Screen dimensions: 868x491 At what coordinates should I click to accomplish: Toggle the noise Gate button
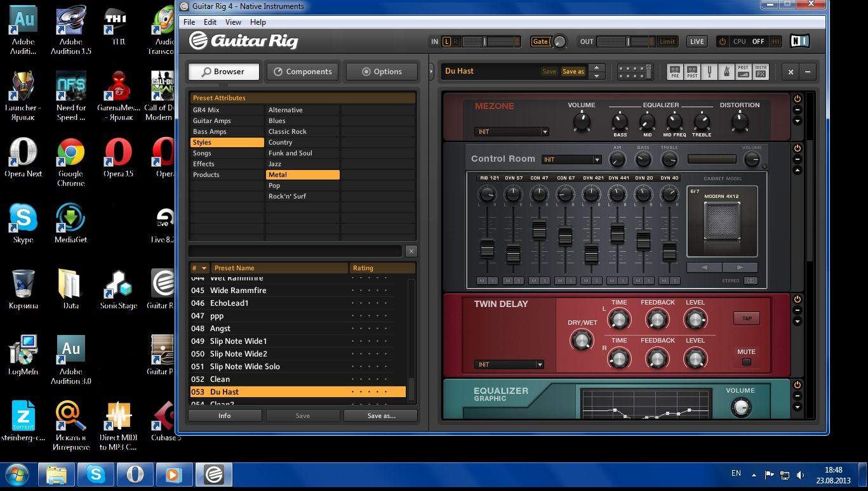coord(540,42)
